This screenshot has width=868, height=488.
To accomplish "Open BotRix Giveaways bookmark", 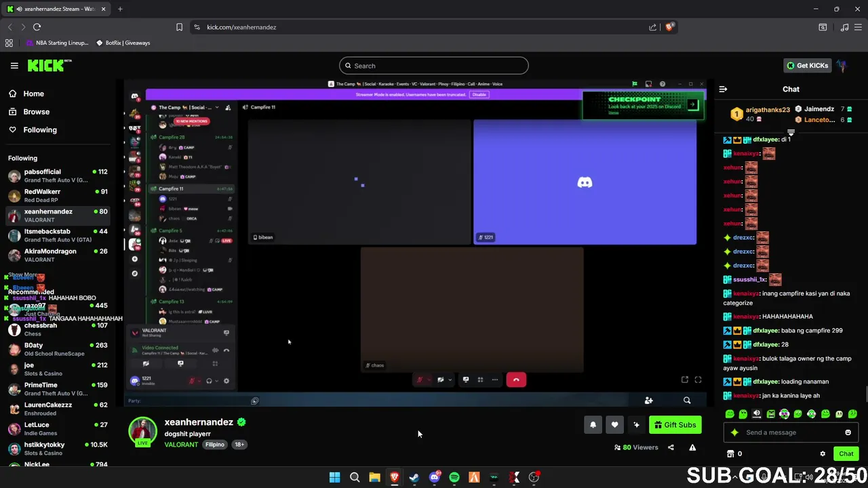I will (123, 43).
